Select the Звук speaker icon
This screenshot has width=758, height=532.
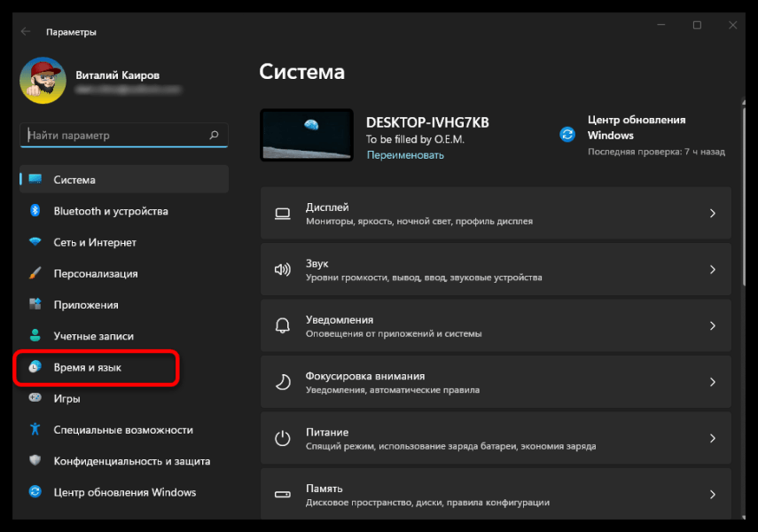coord(282,269)
